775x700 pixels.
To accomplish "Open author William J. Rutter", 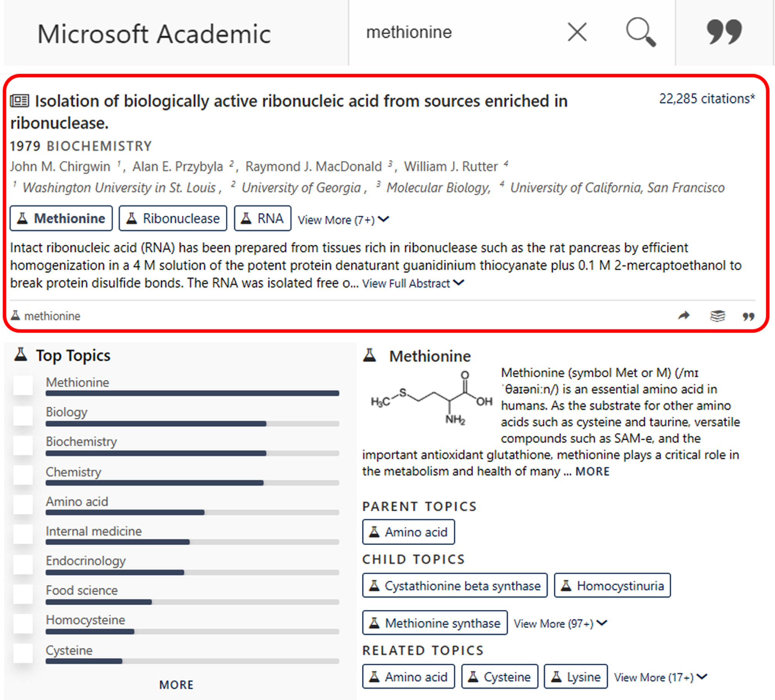I will [451, 166].
